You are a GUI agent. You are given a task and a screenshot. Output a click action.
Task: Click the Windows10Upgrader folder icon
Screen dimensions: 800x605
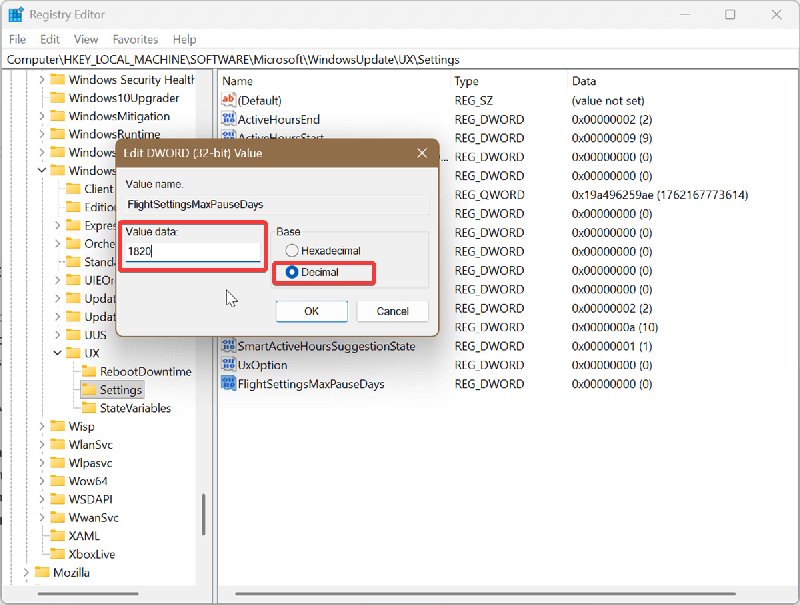click(x=58, y=98)
